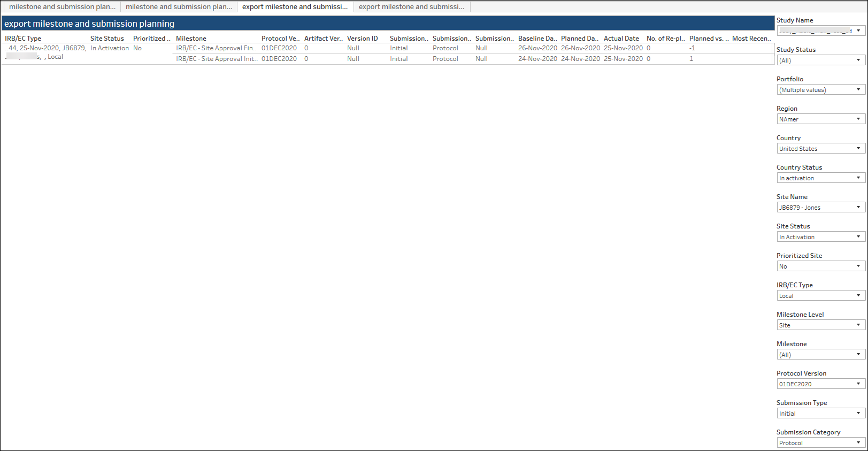Click the Planned vs. value 1 cell
The image size is (868, 451).
692,59
